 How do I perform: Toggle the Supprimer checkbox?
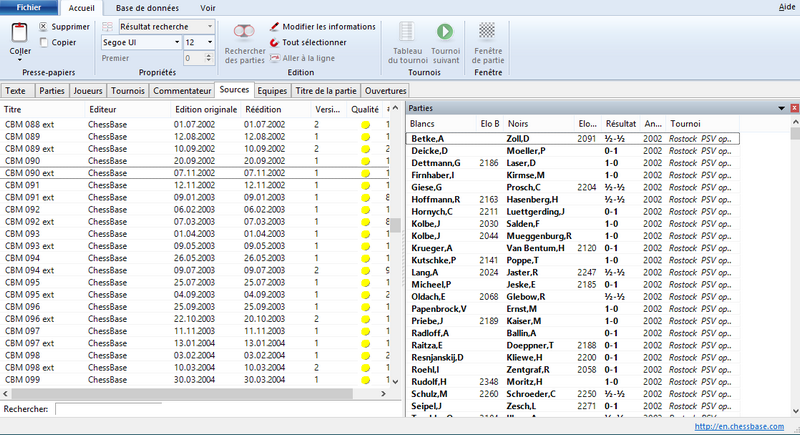click(x=43, y=27)
